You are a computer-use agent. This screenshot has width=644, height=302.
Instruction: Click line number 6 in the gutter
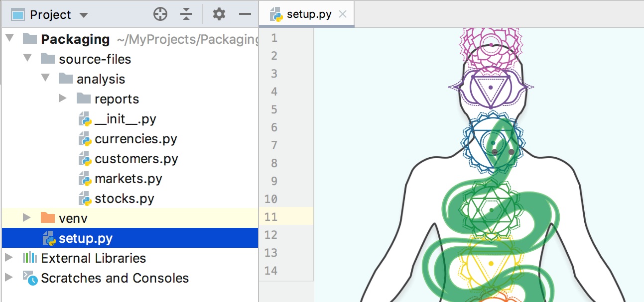274,127
